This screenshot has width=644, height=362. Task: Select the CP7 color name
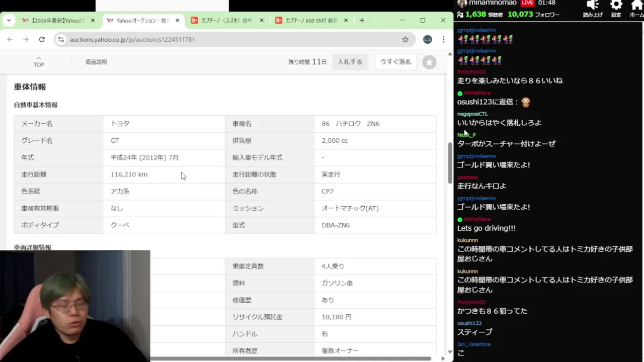[x=328, y=192]
